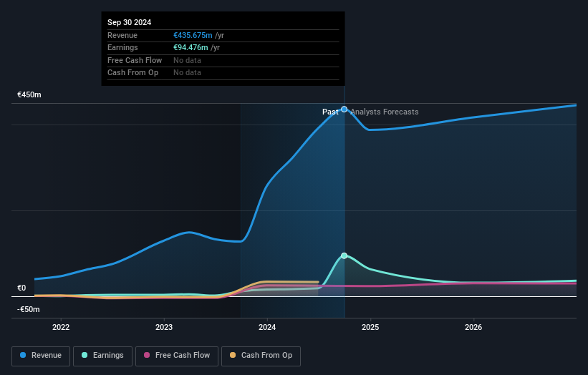Screen dimensions: 588x375
Task: Click the Earnings data point marker on the teal line
Action: [344, 256]
